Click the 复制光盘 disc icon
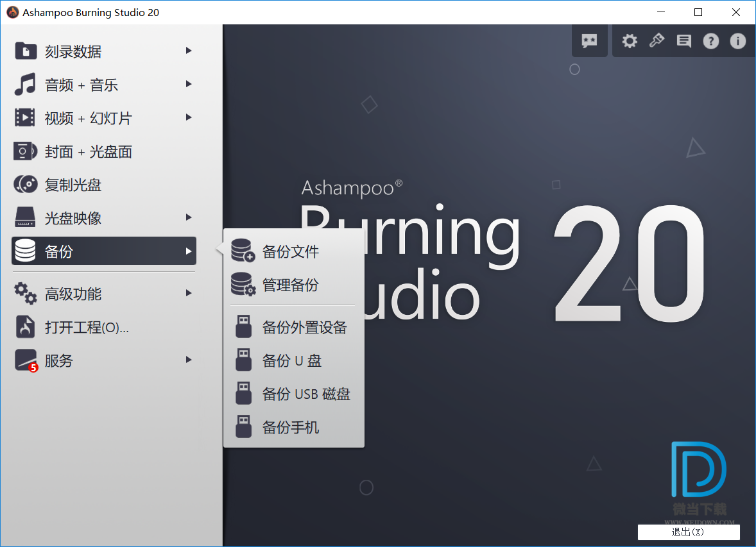Image resolution: width=756 pixels, height=547 pixels. (26, 185)
